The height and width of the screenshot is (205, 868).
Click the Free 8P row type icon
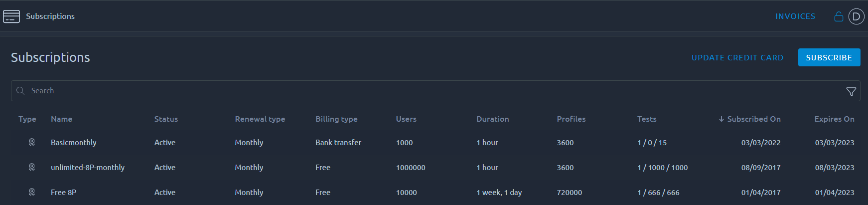point(32,192)
